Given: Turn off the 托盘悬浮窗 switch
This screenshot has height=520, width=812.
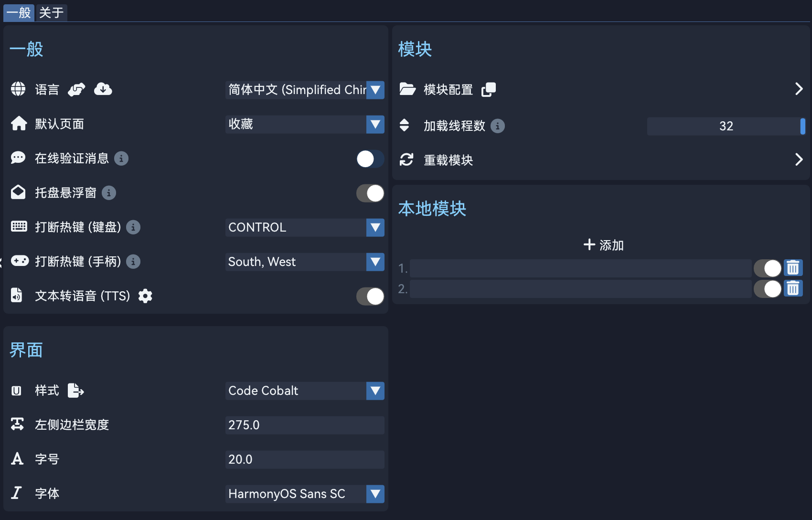Looking at the screenshot, I should point(370,193).
